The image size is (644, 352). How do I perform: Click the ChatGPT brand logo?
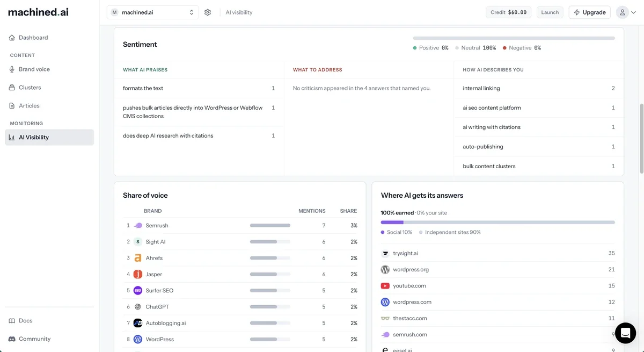tap(138, 307)
